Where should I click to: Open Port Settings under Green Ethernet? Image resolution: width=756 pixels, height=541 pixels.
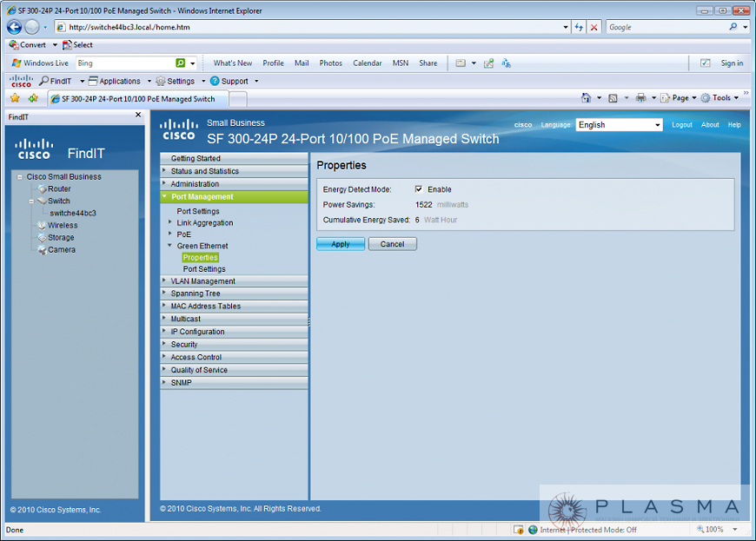click(204, 269)
